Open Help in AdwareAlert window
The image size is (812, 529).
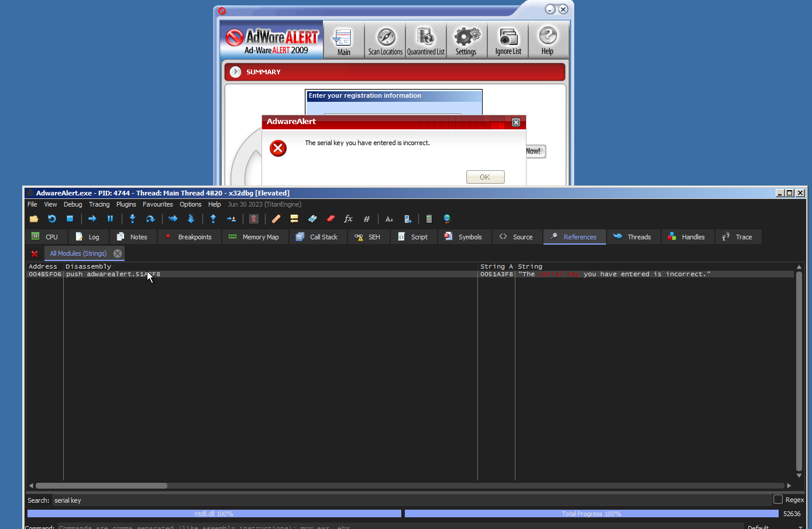pyautogui.click(x=548, y=41)
